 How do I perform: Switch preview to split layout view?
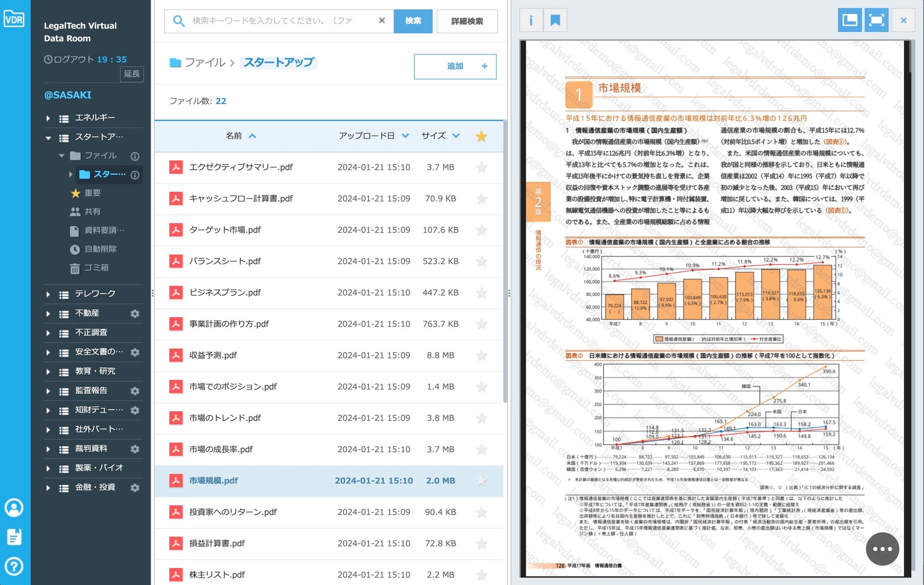849,20
